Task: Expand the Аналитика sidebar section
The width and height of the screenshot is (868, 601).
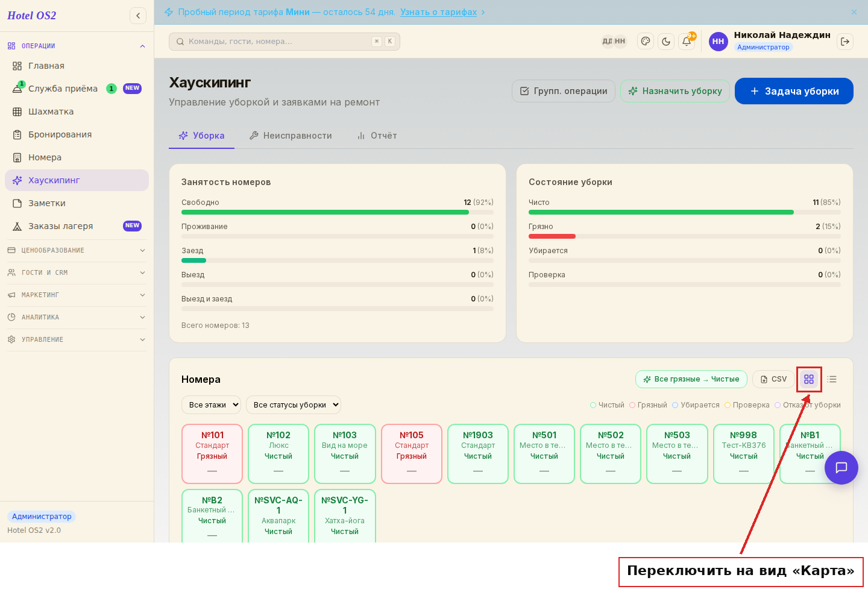Action: tap(77, 317)
